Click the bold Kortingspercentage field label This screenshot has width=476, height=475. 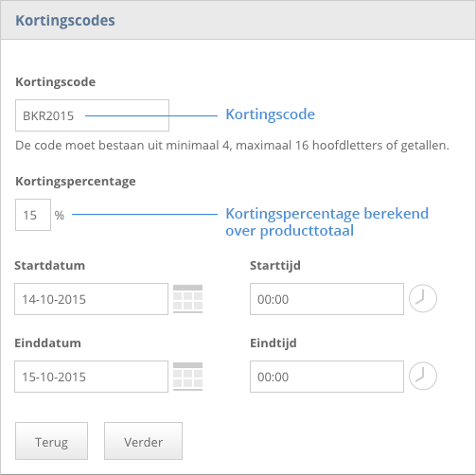pyautogui.click(x=76, y=182)
